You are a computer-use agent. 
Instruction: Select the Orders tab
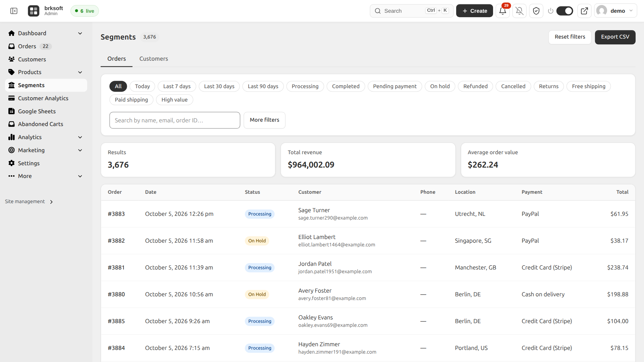click(116, 59)
